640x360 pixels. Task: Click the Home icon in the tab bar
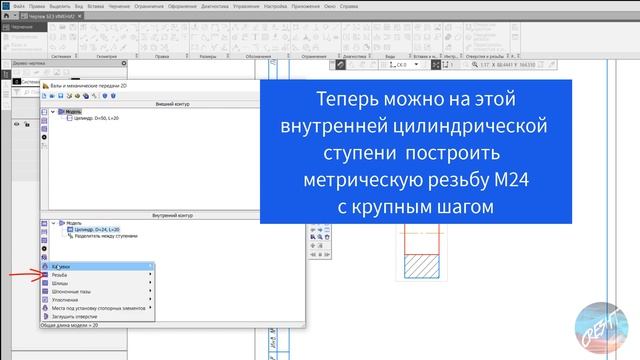[6, 16]
